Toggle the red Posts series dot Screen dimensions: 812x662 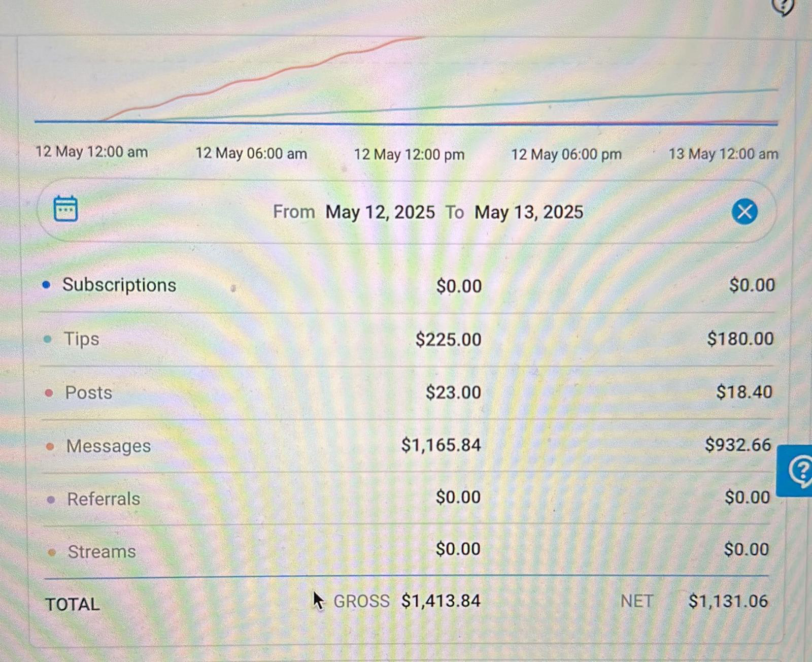[49, 392]
